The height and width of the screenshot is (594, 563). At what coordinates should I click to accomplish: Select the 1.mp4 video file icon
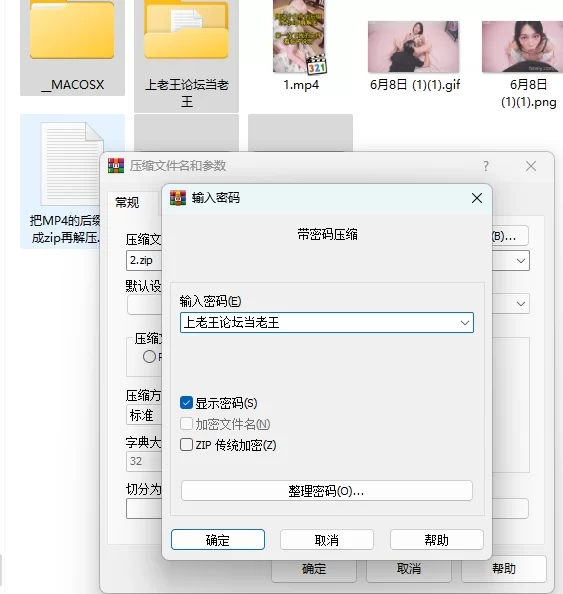pyautogui.click(x=300, y=36)
